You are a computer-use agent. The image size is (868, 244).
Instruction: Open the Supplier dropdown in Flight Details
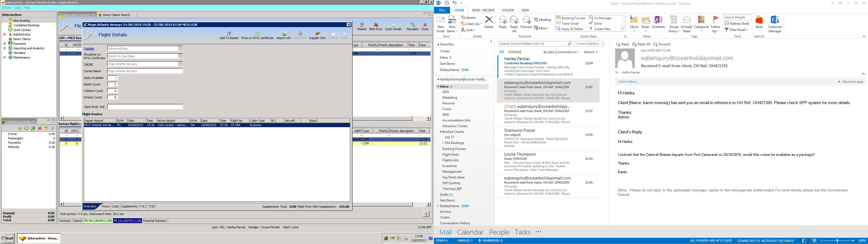180,49
